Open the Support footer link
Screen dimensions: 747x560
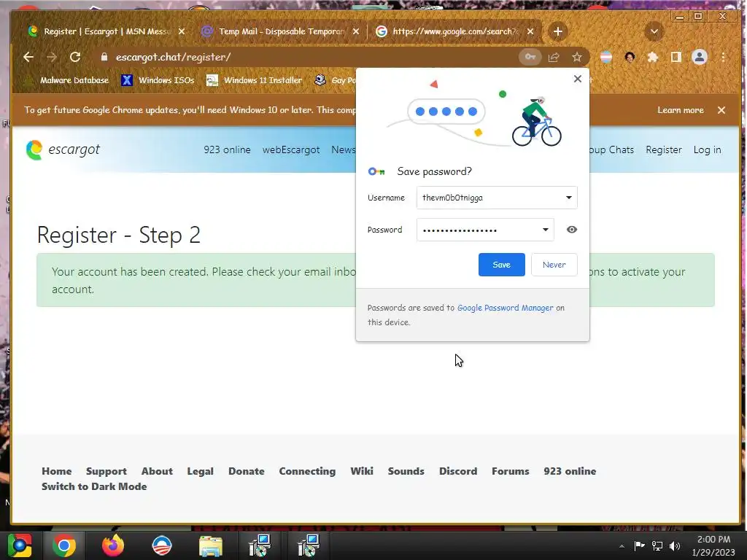click(107, 471)
